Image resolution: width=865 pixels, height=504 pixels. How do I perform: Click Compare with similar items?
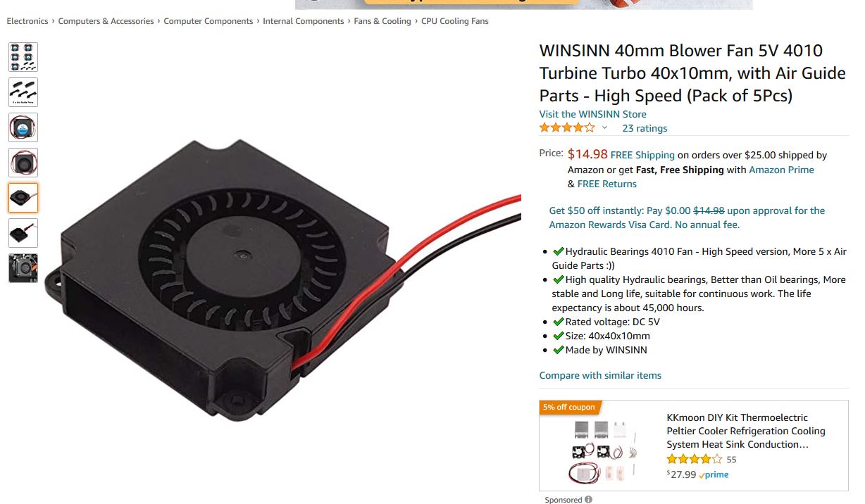pos(600,375)
